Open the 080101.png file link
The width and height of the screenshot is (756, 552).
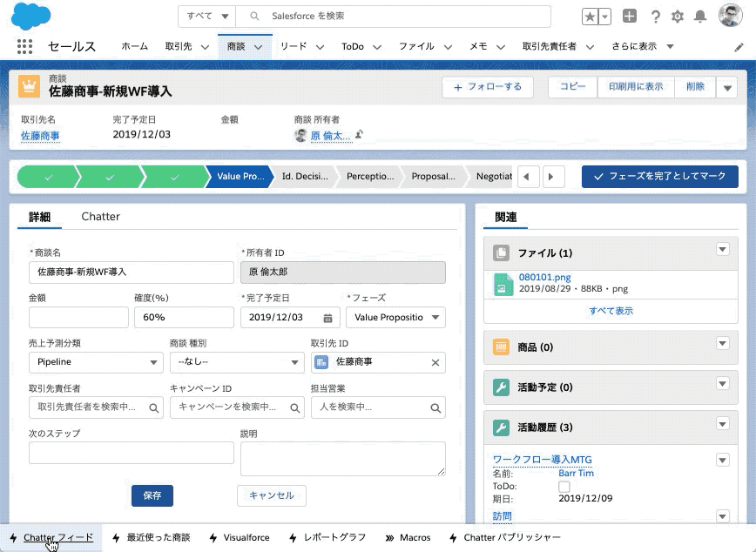[544, 277]
